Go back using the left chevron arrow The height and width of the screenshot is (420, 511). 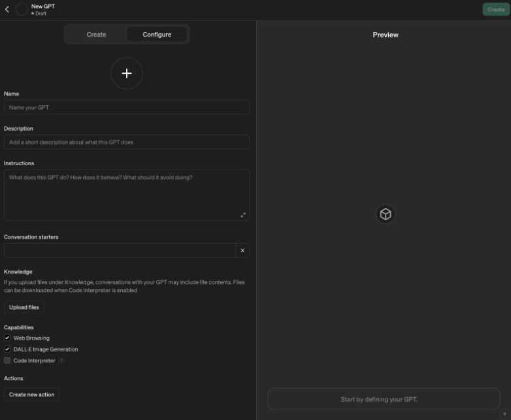pyautogui.click(x=7, y=9)
